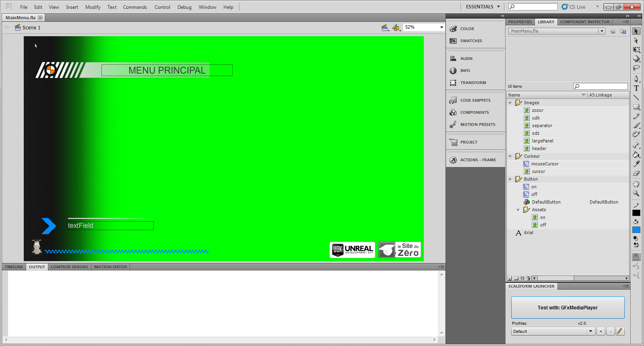Image resolution: width=644 pixels, height=346 pixels.
Task: Select the Free Transform tool
Action: pyautogui.click(x=636, y=50)
